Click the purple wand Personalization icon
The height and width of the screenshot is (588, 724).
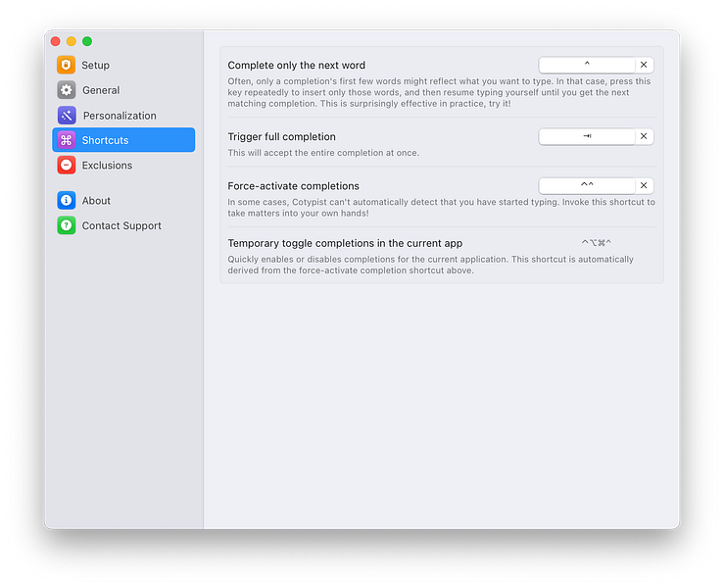pyautogui.click(x=67, y=115)
